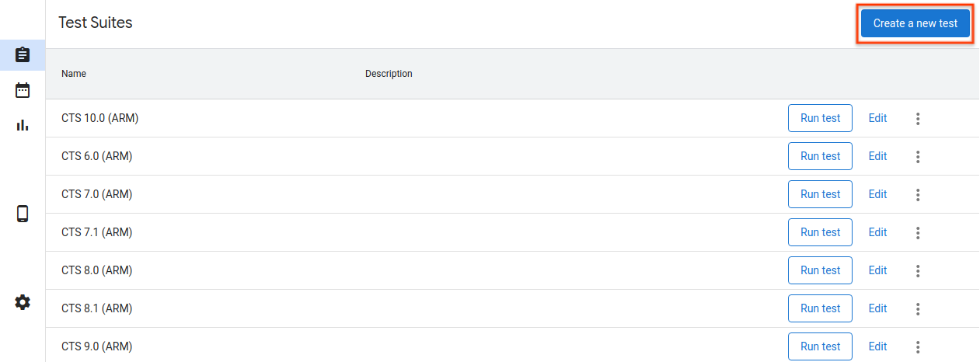Click the three-dot menu for CTS 8.0 (ARM)

tap(918, 271)
